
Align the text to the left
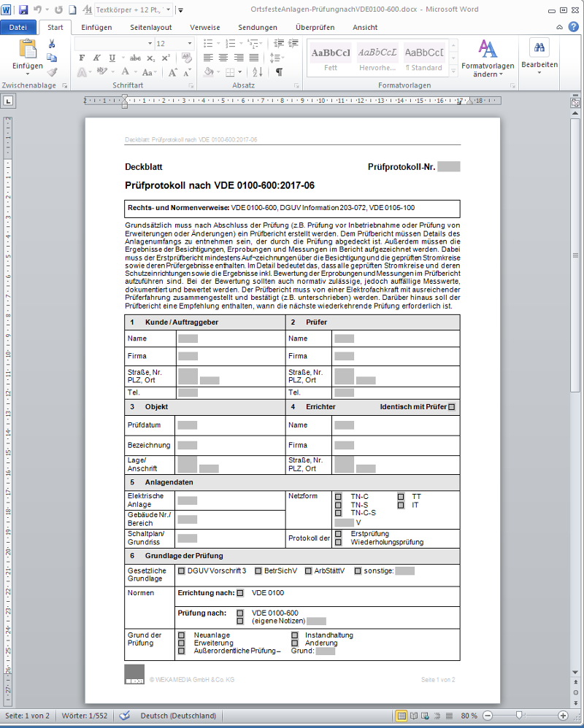(208, 58)
